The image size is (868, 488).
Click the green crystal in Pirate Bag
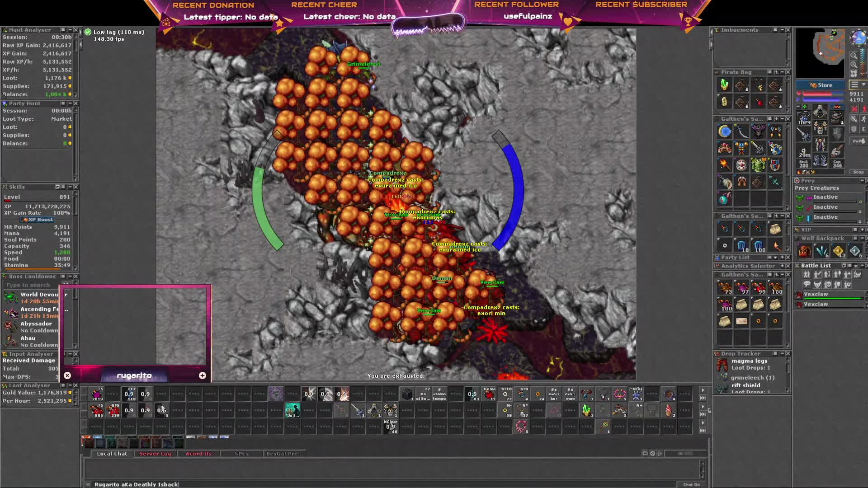tap(725, 85)
